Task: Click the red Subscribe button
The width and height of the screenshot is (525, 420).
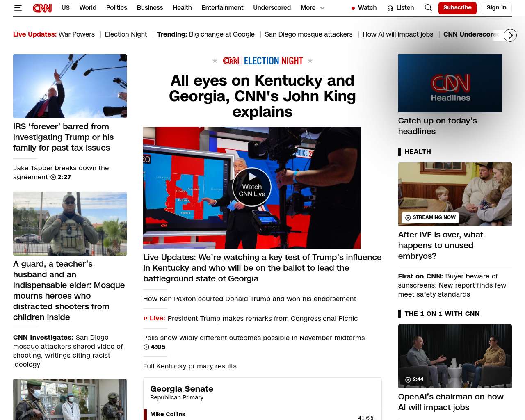Action: tap(457, 8)
